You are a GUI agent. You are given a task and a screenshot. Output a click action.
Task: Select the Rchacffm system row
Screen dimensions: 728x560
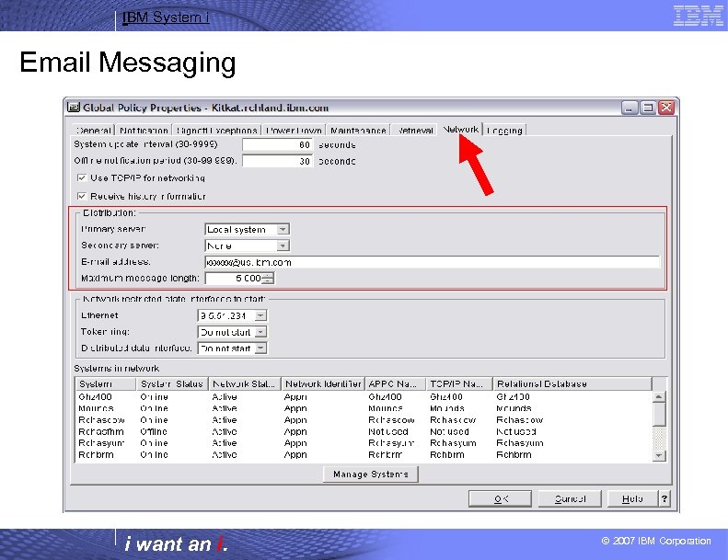pyautogui.click(x=364, y=432)
